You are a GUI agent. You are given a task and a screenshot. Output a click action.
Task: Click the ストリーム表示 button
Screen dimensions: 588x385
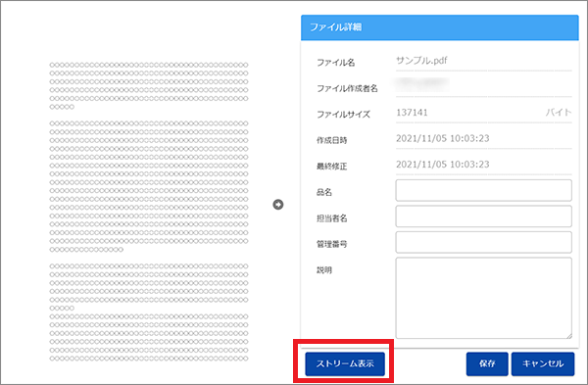345,363
